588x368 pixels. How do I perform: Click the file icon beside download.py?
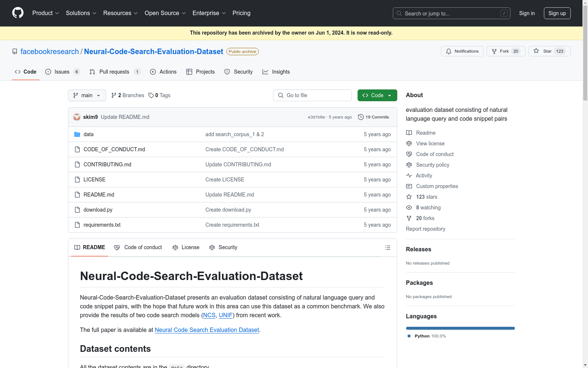(x=77, y=210)
